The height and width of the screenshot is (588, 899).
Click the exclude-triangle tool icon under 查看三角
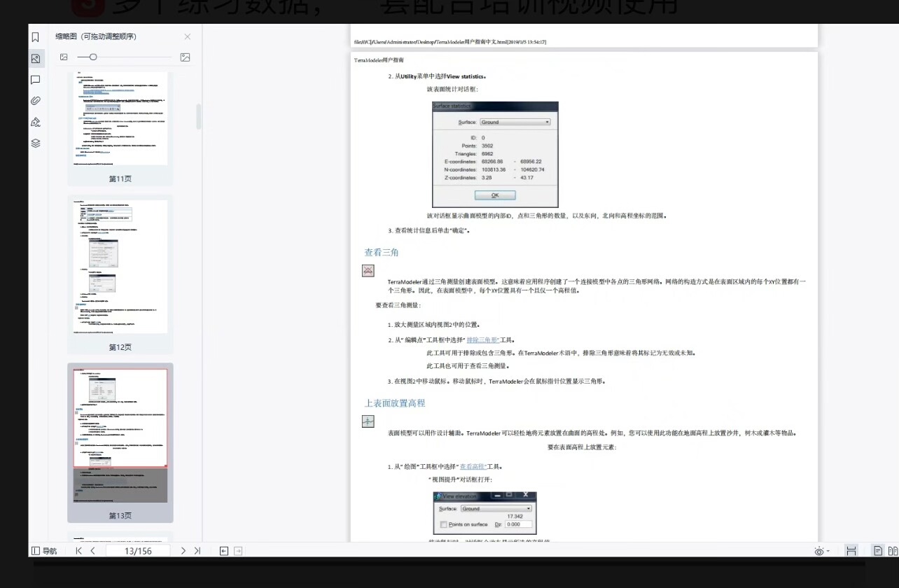(x=368, y=271)
